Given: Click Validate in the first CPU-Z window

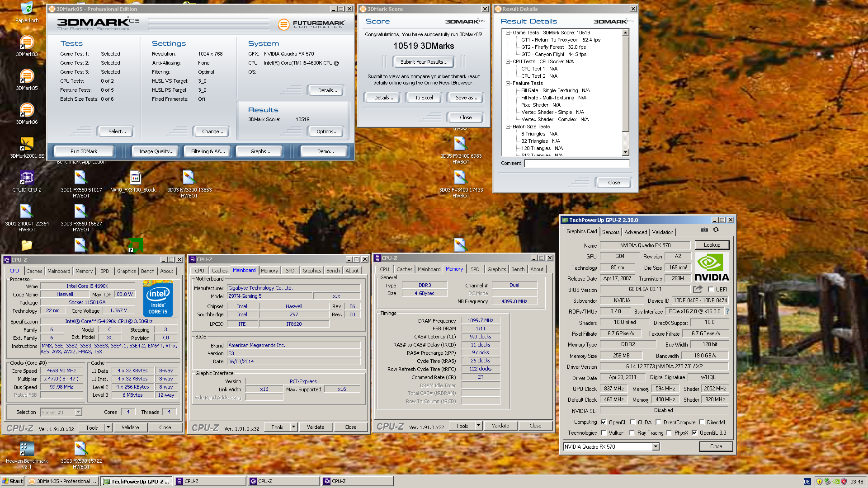Looking at the screenshot, I should 130,427.
